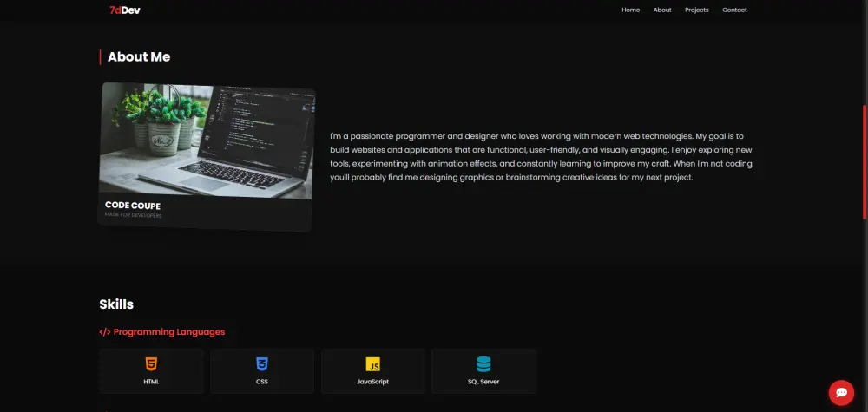Click the CODE COUPE card title
The height and width of the screenshot is (412, 868).
click(133, 206)
